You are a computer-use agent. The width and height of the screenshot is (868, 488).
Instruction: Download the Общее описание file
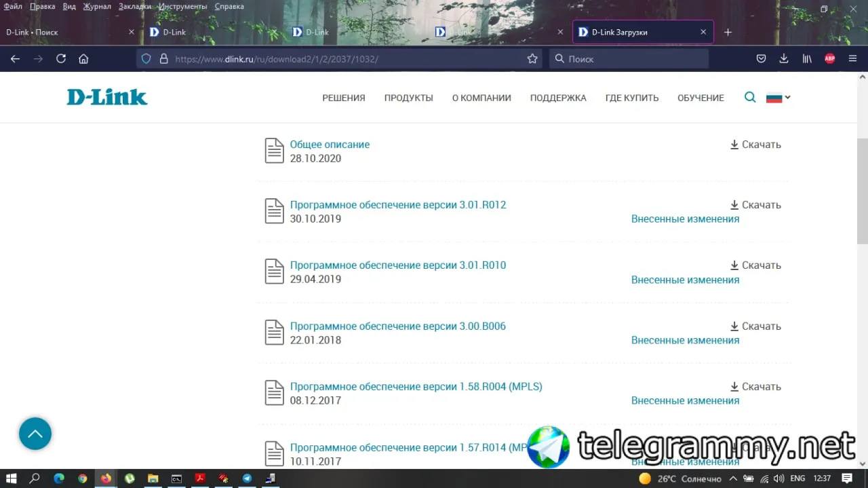point(755,145)
